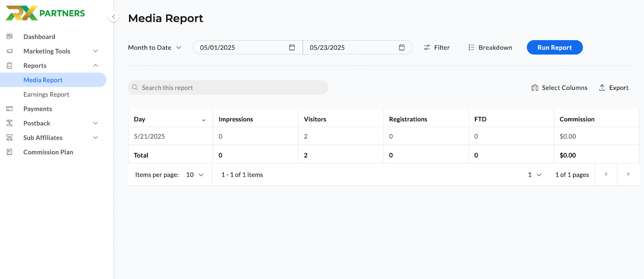
Task: Open the Month to Date dropdown
Action: point(155,48)
